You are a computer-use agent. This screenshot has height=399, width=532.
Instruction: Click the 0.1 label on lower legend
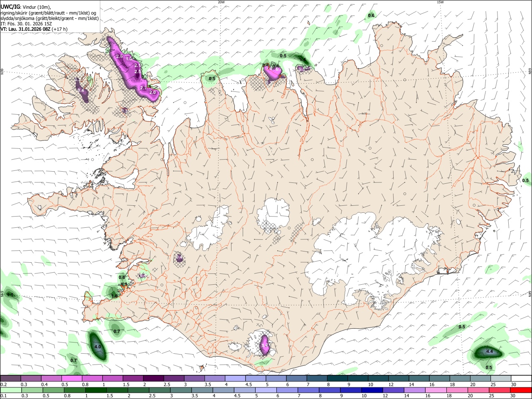pos(3,396)
